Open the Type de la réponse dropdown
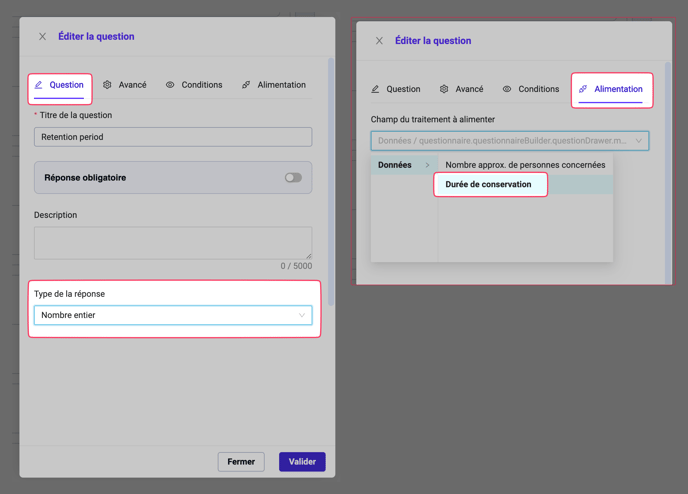The image size is (688, 494). pyautogui.click(x=173, y=315)
